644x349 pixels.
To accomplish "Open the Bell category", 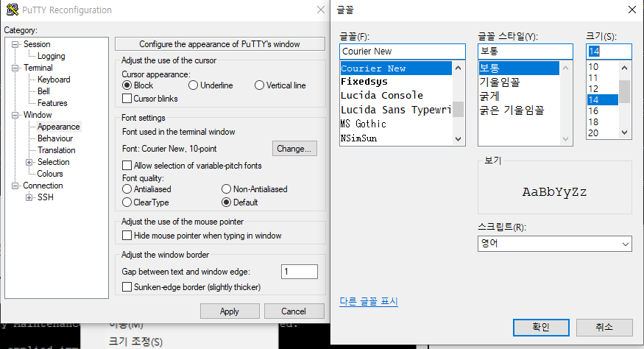I will [43, 91].
